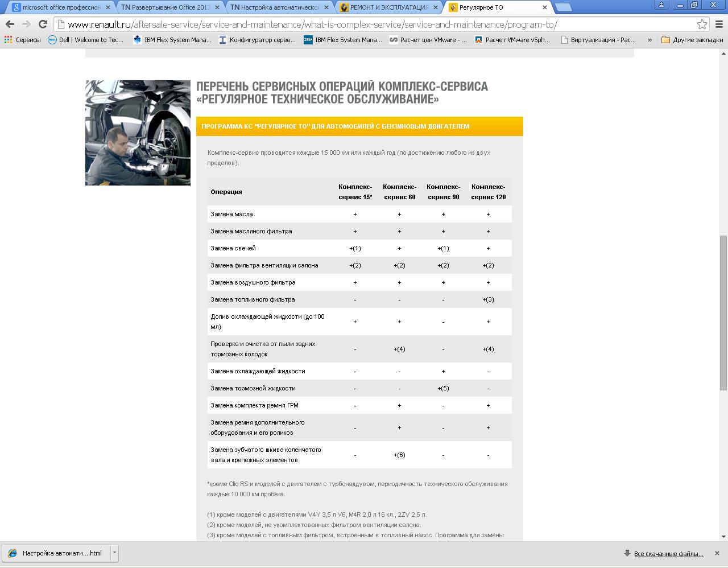
Task: Open the first 'IBM Flex System Mana...' bookmark
Action: (x=172, y=40)
